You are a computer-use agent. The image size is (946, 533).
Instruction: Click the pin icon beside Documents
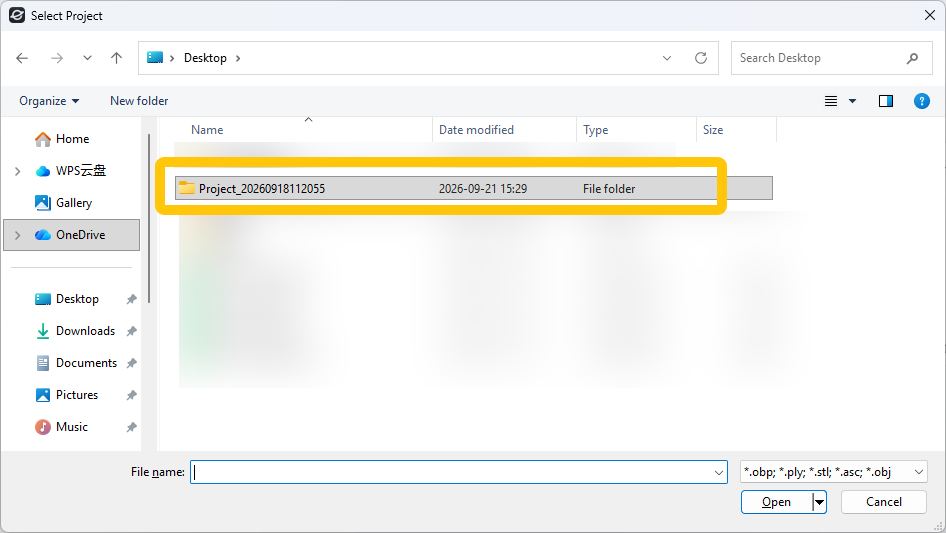[x=132, y=363]
